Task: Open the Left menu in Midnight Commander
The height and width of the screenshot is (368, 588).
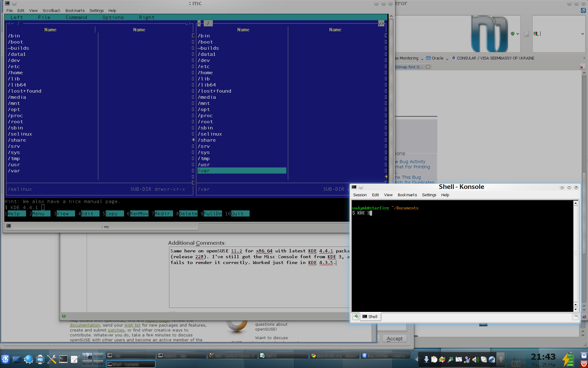Action: point(17,17)
